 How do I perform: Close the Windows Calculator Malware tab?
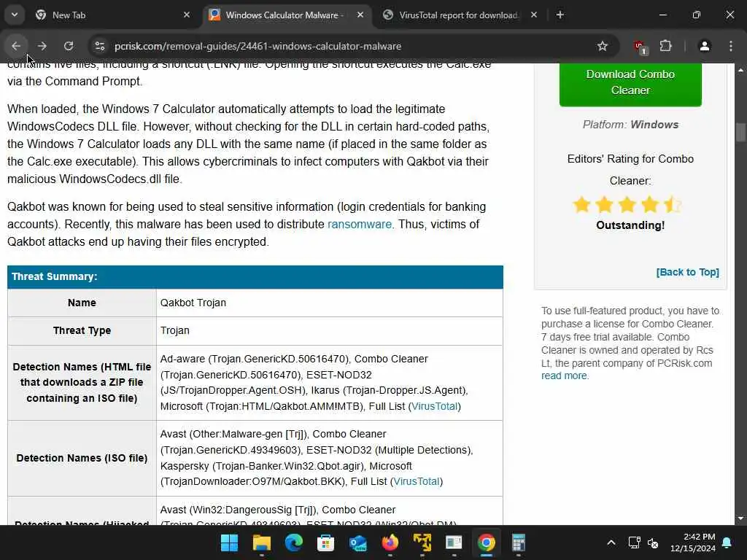click(360, 15)
